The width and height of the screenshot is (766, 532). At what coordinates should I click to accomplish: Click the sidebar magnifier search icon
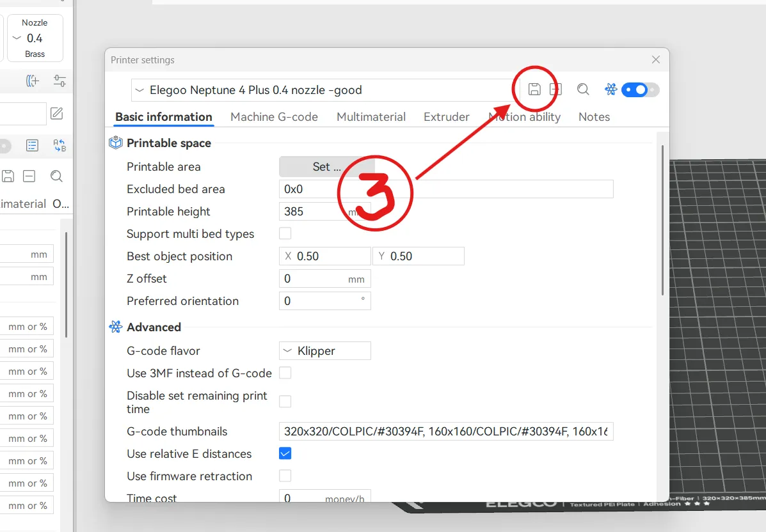[x=57, y=176]
